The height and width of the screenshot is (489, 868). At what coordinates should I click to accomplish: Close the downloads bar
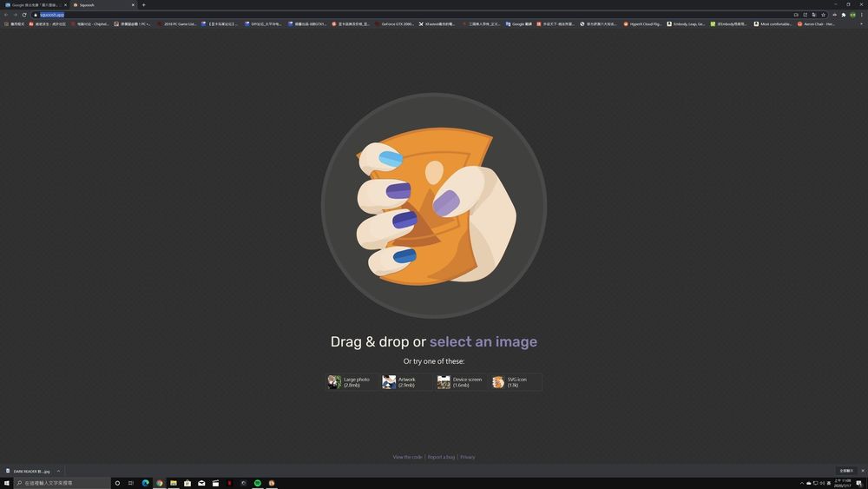(x=863, y=471)
